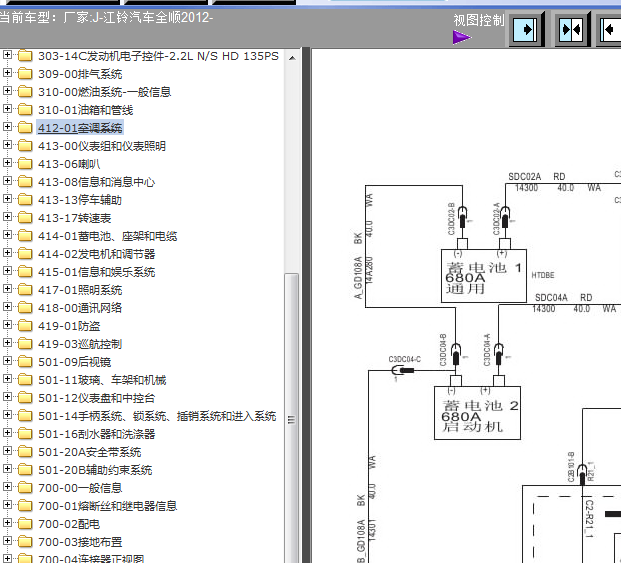The height and width of the screenshot is (563, 621).
Task: Click the purple arrow under 视图控制
Action: coord(462,38)
